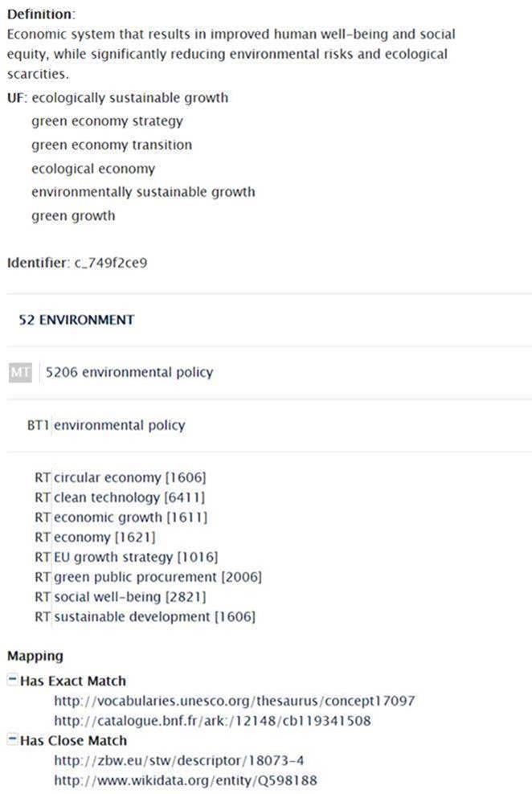532x794 pixels.
Task: Click the MT microthesaurus badge icon
Action: tap(20, 373)
